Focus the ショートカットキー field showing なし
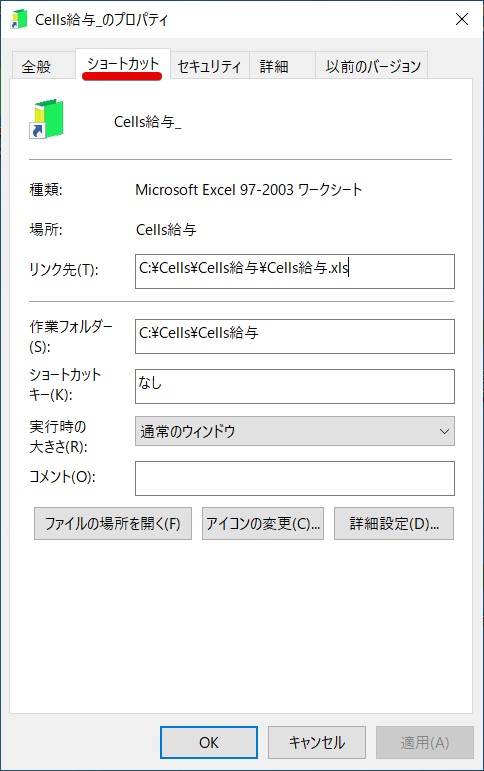Screen dimensions: 484x771 [295, 386]
